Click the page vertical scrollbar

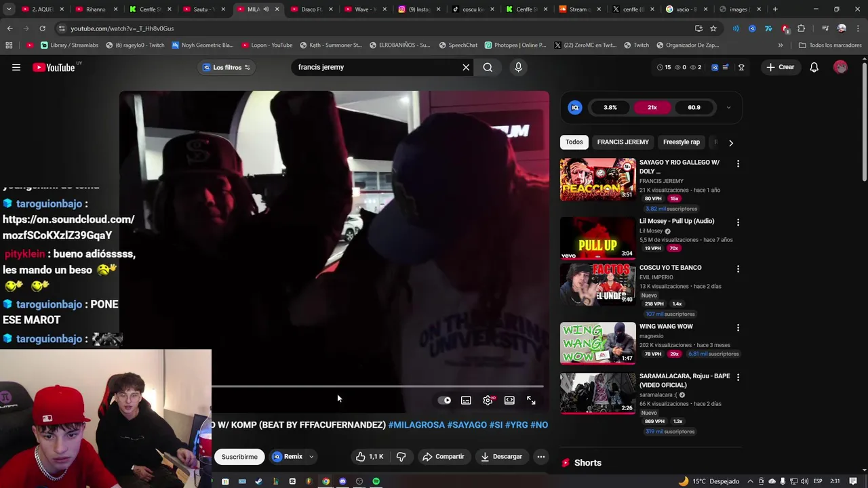tap(865, 121)
